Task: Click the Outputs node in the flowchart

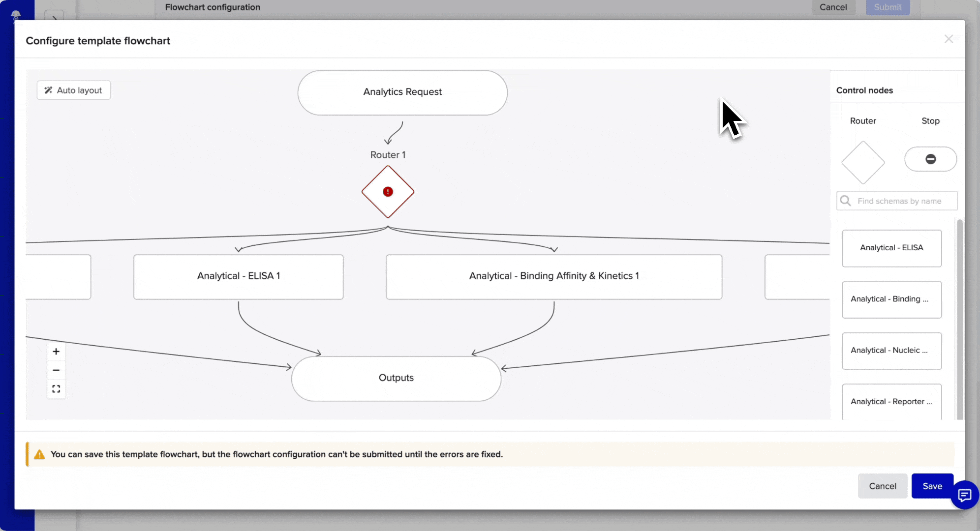Action: (396, 378)
